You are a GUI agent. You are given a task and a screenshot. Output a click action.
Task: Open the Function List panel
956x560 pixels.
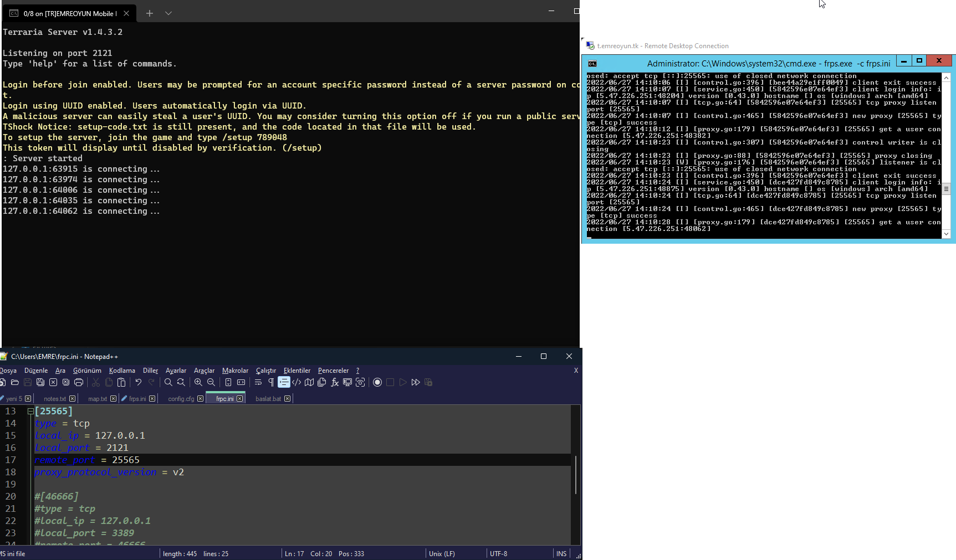(x=335, y=382)
